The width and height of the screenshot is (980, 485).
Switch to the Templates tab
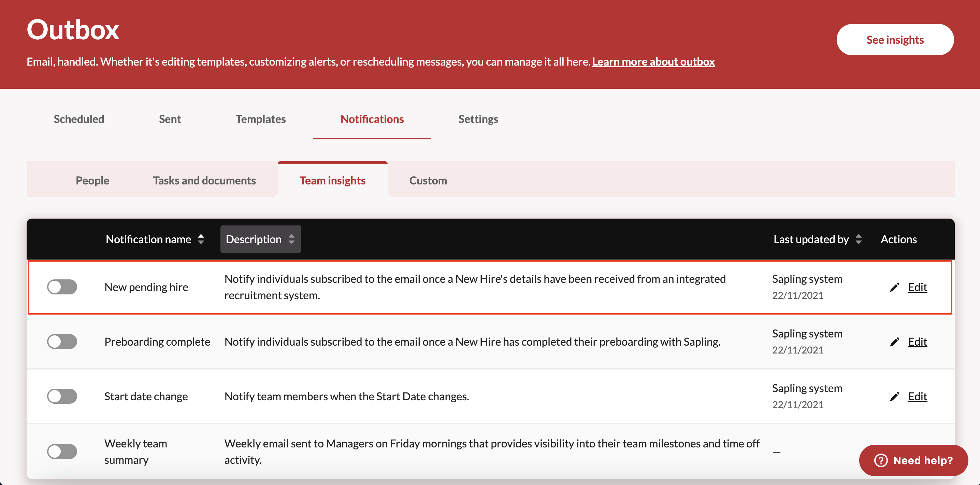(261, 119)
